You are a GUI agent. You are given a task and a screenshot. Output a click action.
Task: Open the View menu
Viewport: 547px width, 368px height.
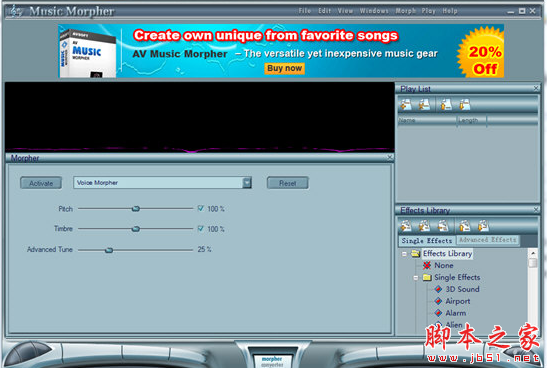coord(345,11)
